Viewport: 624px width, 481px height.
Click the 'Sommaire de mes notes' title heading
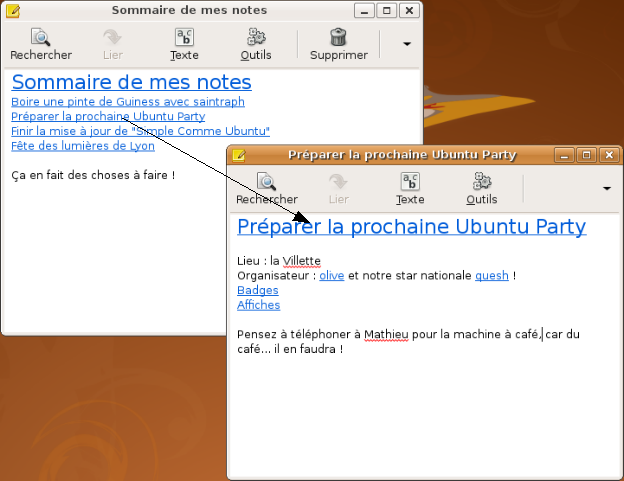[131, 82]
